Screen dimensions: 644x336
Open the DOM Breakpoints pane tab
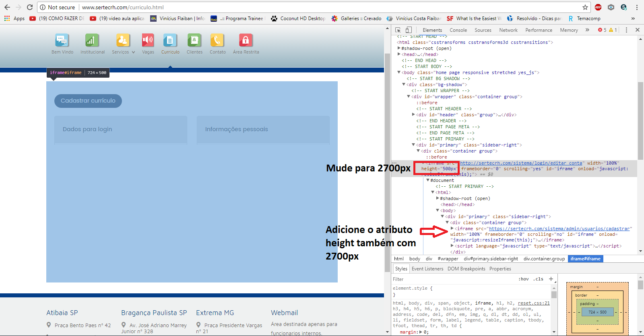(466, 269)
